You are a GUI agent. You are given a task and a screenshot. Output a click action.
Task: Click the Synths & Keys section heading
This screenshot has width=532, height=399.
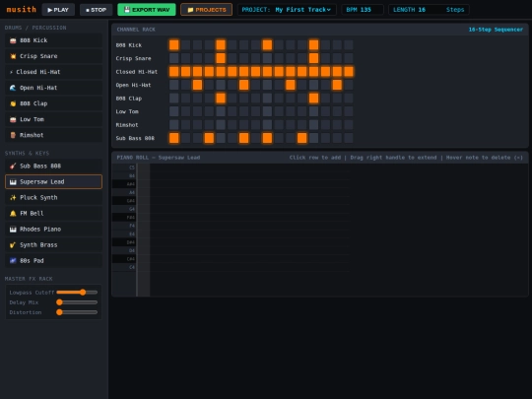click(27, 153)
